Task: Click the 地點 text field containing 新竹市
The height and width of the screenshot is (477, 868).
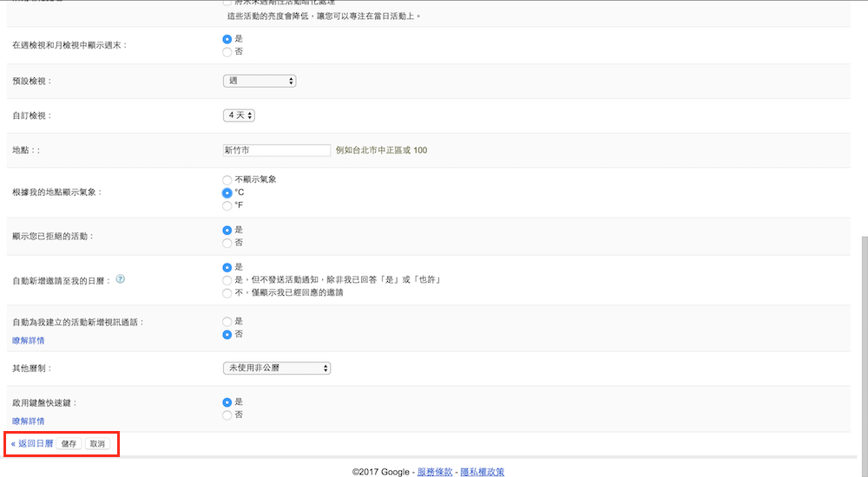Action: pos(277,150)
